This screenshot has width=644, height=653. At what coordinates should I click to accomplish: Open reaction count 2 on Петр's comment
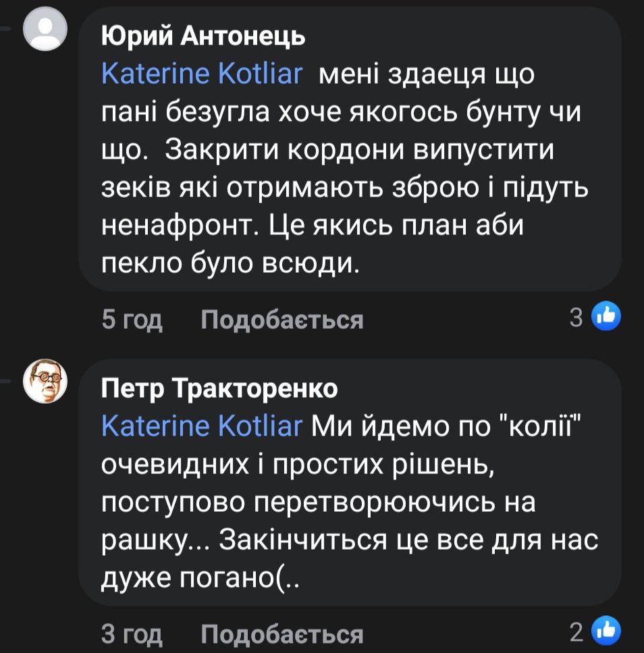click(x=576, y=633)
